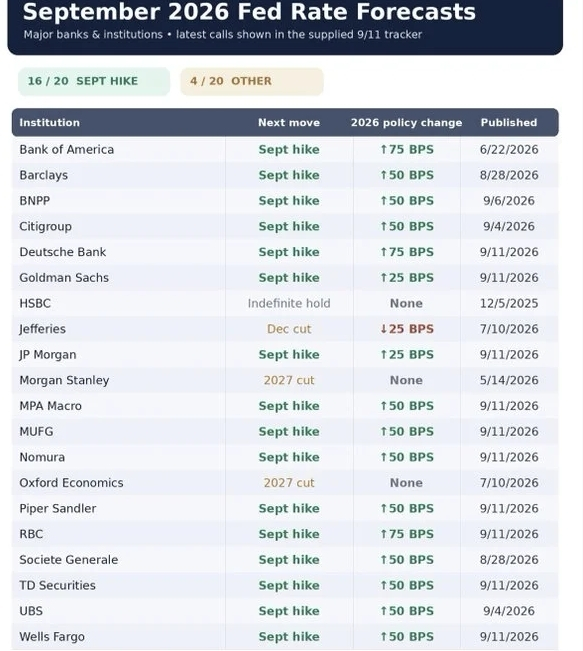The height and width of the screenshot is (651, 583).
Task: Select the Goldman Sachs institution name
Action: tap(64, 277)
